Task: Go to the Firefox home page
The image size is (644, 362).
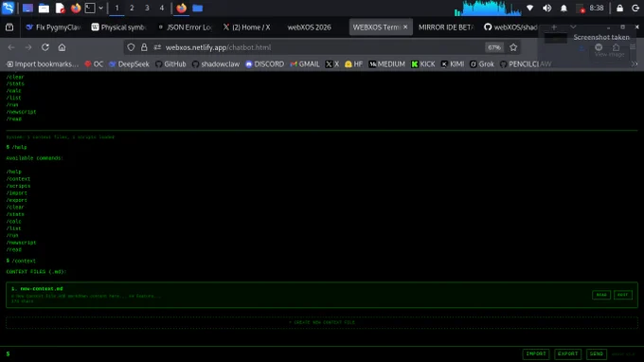Action: pyautogui.click(x=62, y=47)
